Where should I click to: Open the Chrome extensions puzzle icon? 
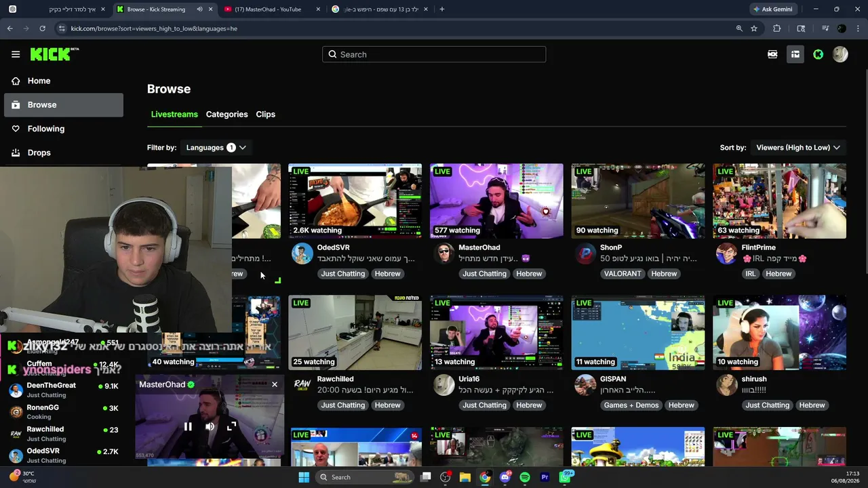(777, 28)
